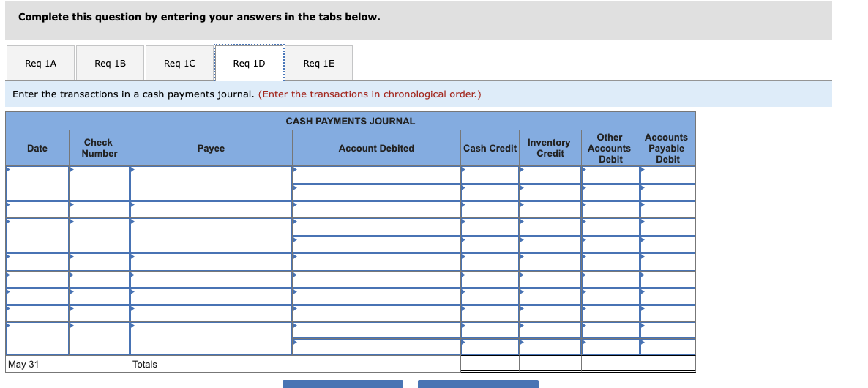Click the seventh entry's Cash Credit cell
This screenshot has width=868, height=388.
pos(490,313)
